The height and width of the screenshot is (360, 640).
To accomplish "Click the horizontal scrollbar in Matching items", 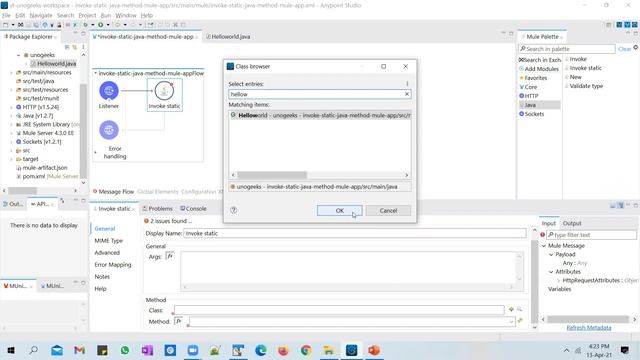I will coord(272,175).
